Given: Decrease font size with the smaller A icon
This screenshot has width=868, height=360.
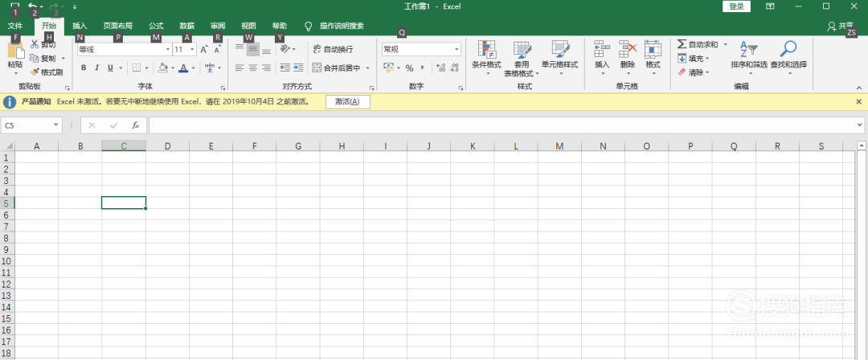Looking at the screenshot, I should (x=218, y=50).
